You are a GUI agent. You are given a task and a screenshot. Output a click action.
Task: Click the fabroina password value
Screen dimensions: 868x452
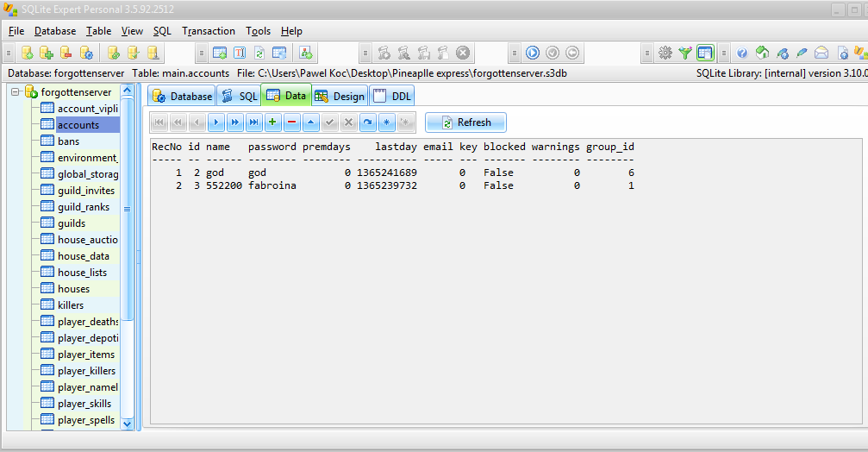tap(272, 185)
